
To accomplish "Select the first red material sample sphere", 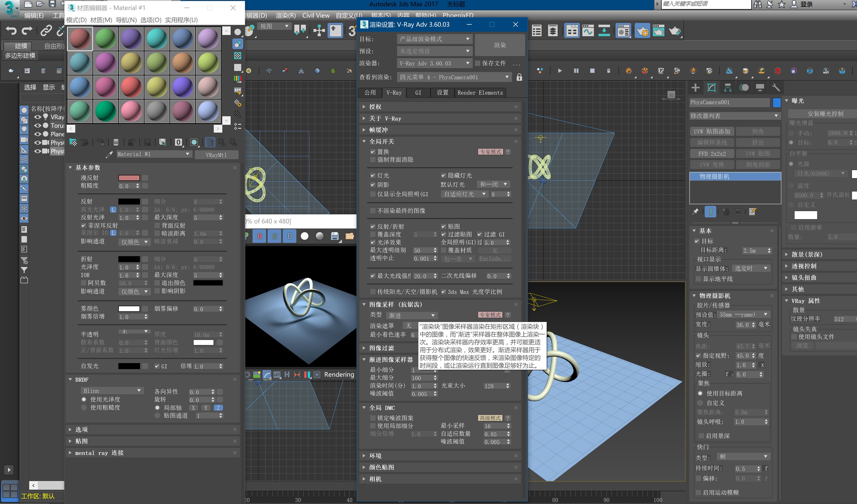I will click(80, 39).
